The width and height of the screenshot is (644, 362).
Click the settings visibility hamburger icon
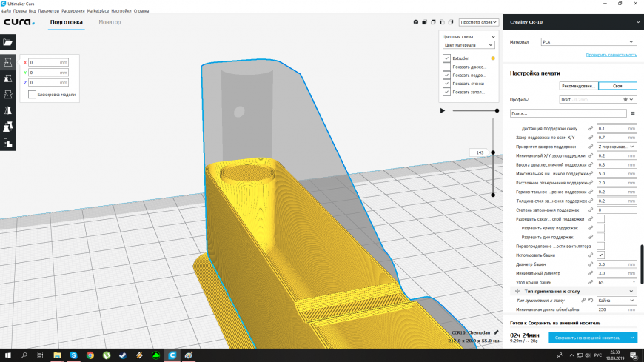pos(632,113)
